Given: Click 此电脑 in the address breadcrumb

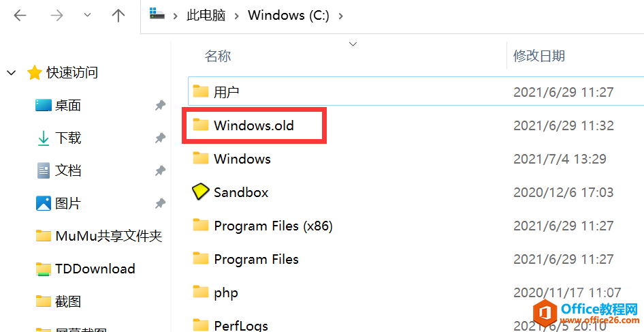Looking at the screenshot, I should coord(206,16).
